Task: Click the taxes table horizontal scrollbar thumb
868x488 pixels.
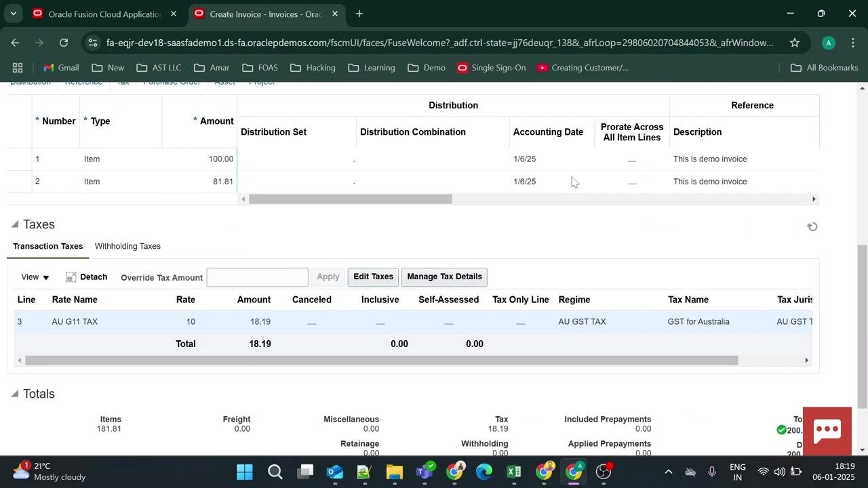Action: tap(381, 361)
